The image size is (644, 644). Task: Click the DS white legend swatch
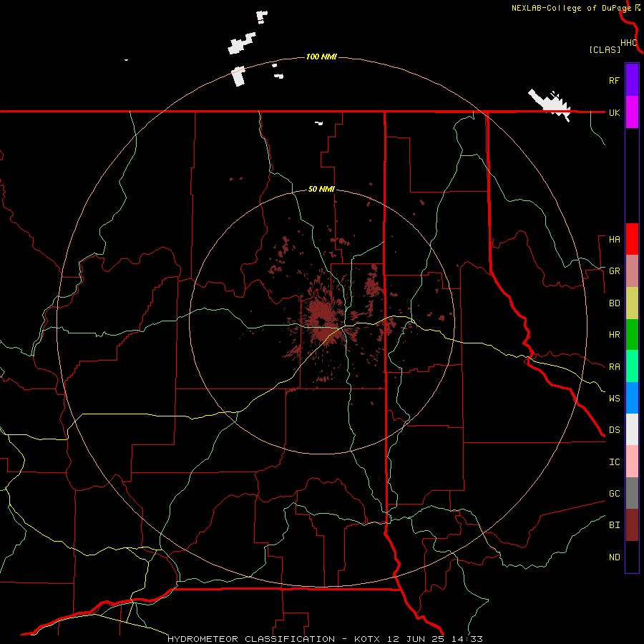click(632, 429)
